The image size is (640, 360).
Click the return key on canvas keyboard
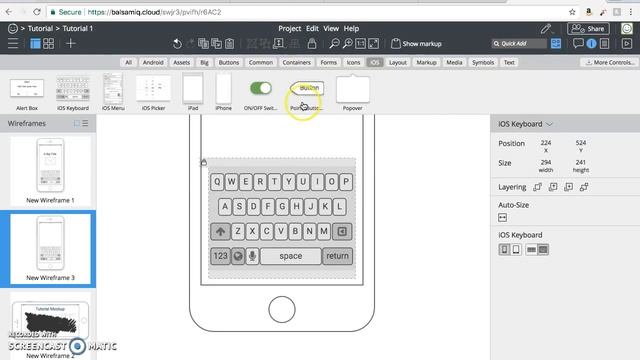click(x=337, y=256)
